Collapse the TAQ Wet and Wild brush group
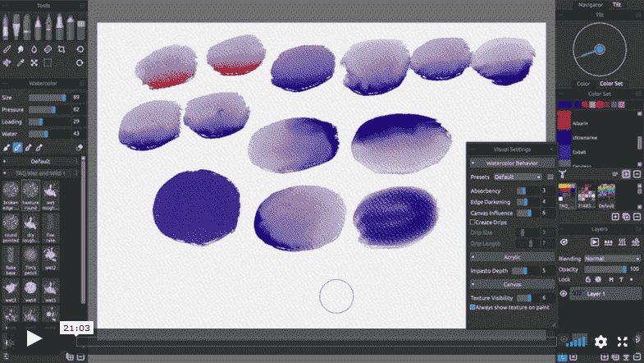The height and width of the screenshot is (363, 644). (x=5, y=173)
